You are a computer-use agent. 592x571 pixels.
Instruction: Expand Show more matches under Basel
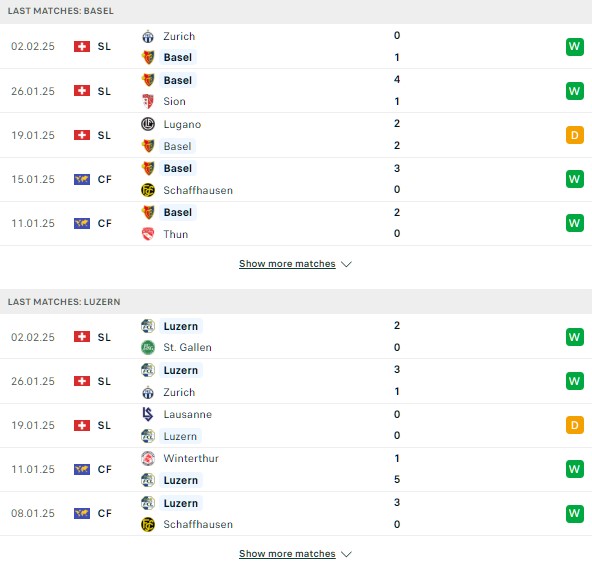tap(287, 264)
